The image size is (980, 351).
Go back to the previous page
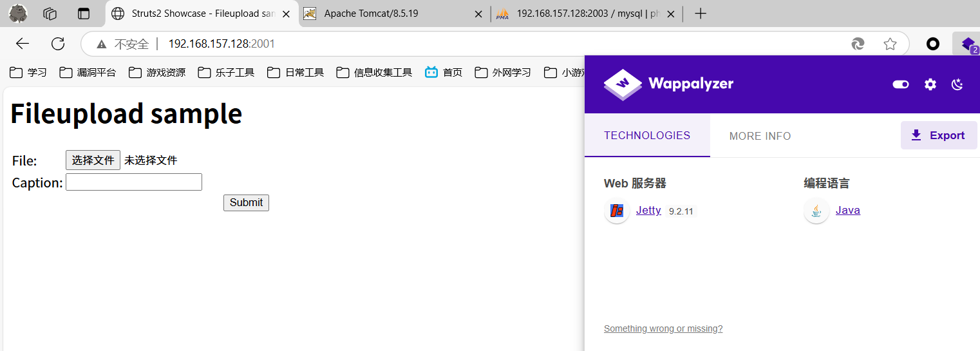click(x=23, y=44)
